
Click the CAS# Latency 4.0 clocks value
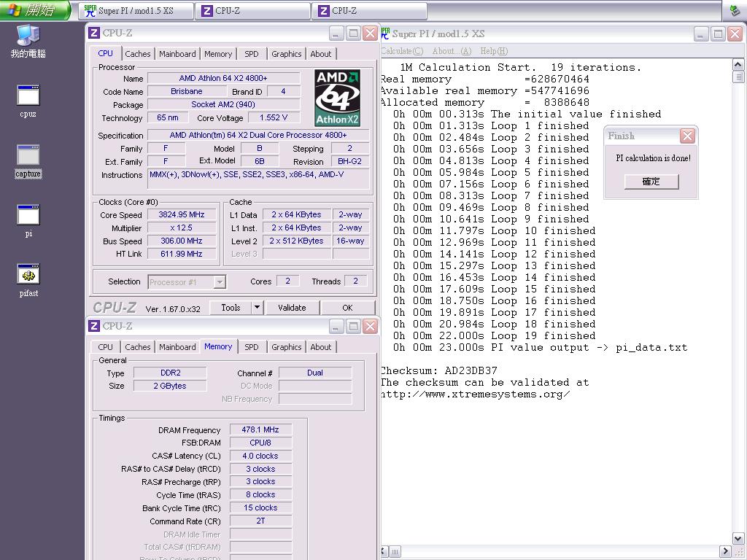pos(260,456)
